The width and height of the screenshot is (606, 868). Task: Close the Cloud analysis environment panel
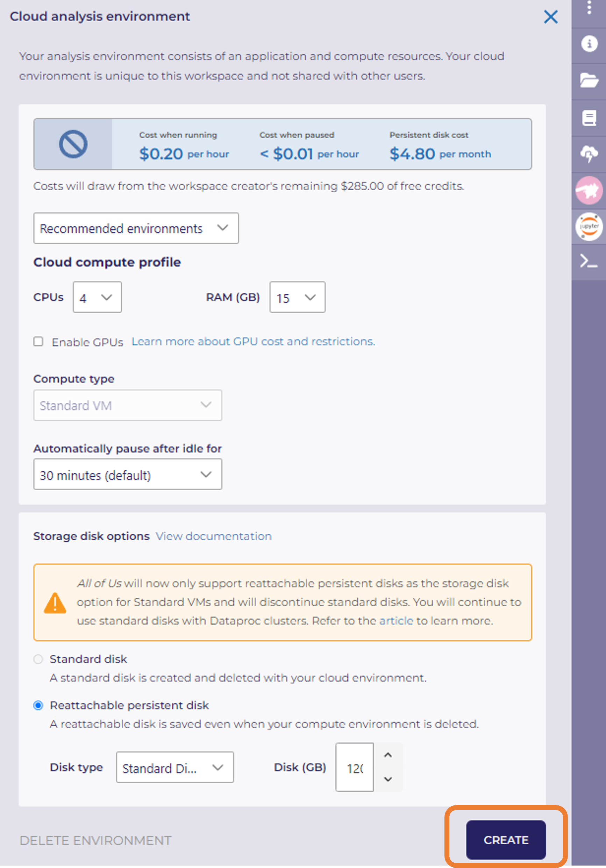click(550, 17)
